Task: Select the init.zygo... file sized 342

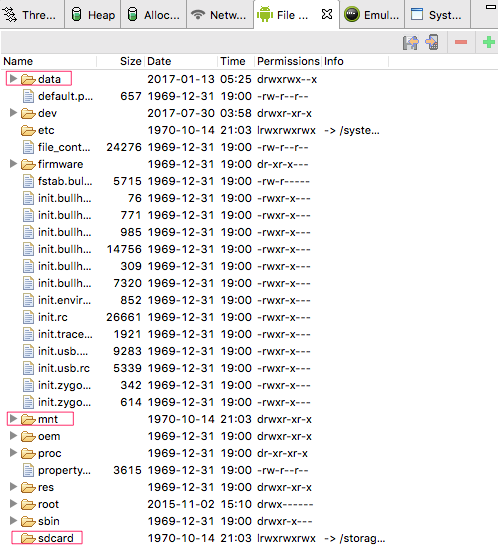Action: pos(65,385)
